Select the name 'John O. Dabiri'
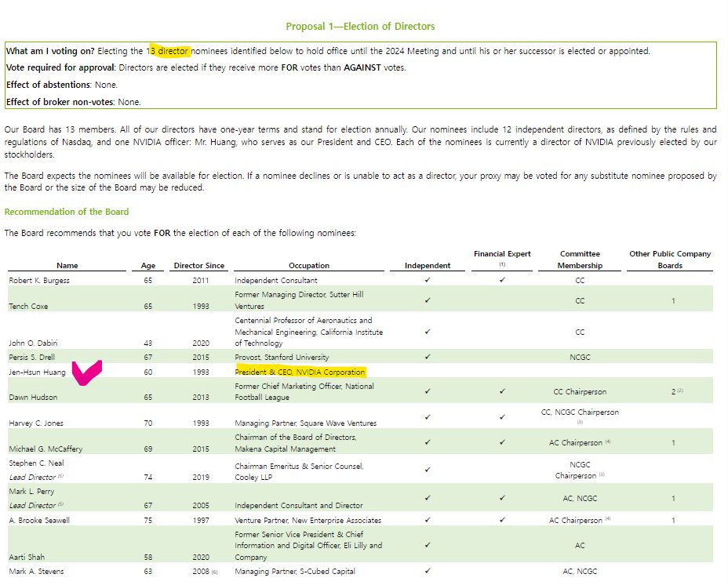Viewport: 728px width, 585px height. point(34,343)
